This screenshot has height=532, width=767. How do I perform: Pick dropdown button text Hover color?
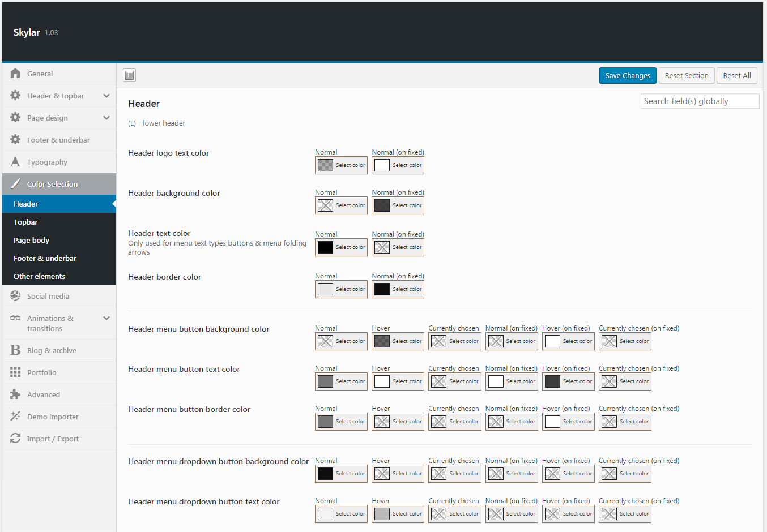398,514
